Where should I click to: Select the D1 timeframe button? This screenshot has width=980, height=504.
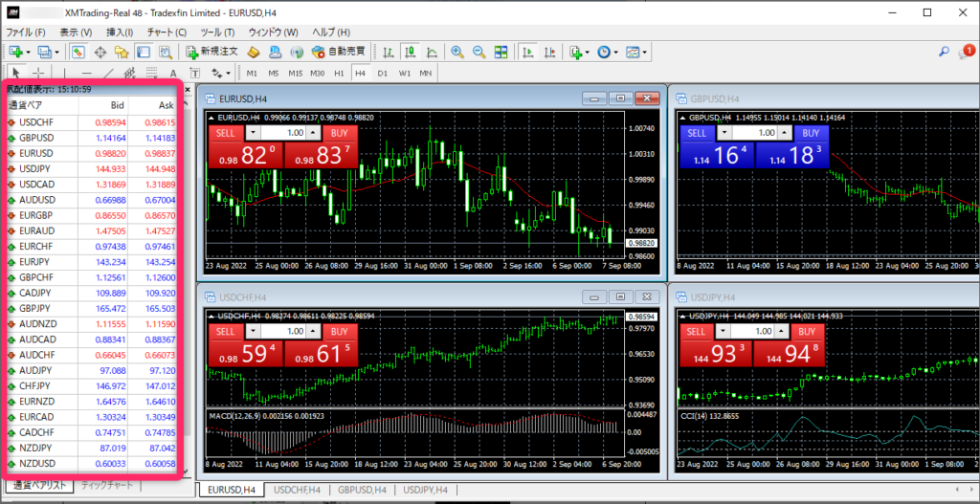click(x=382, y=73)
